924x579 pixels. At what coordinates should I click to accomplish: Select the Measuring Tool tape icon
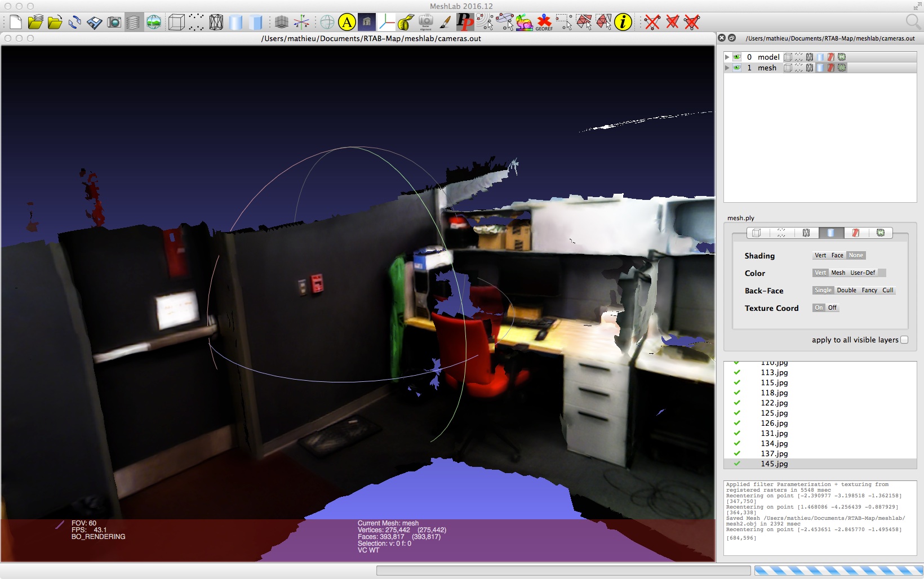pyautogui.click(x=406, y=23)
